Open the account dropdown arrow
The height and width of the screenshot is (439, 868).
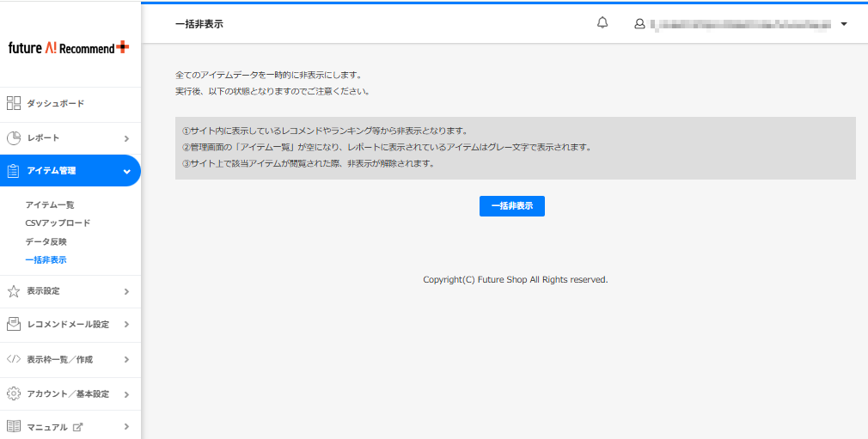point(844,24)
